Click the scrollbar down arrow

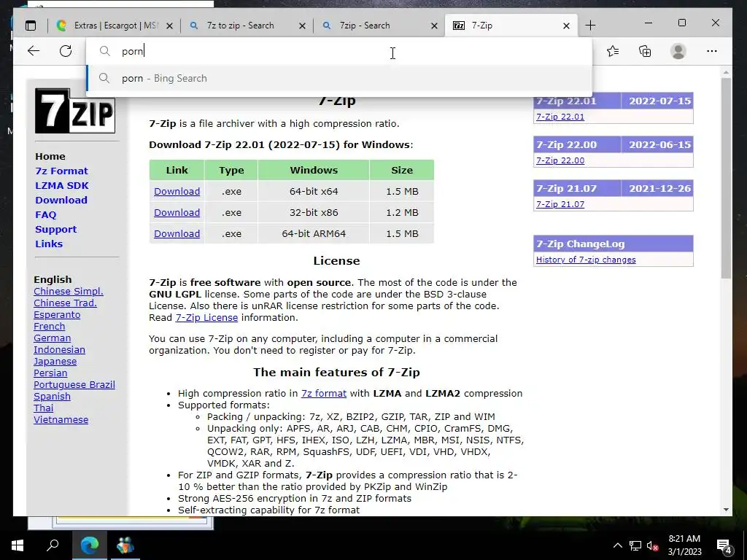click(726, 510)
